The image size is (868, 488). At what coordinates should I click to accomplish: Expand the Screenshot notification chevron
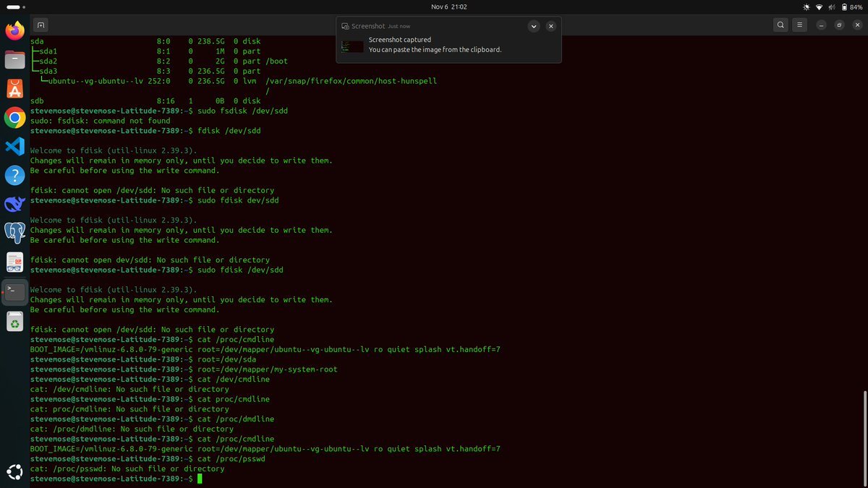534,26
